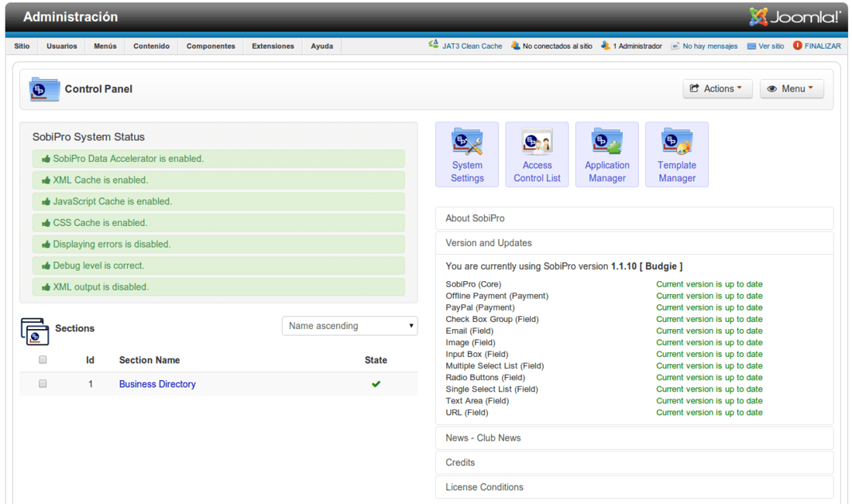
Task: Click 'Check Box Group (Field)' row
Action: point(492,319)
